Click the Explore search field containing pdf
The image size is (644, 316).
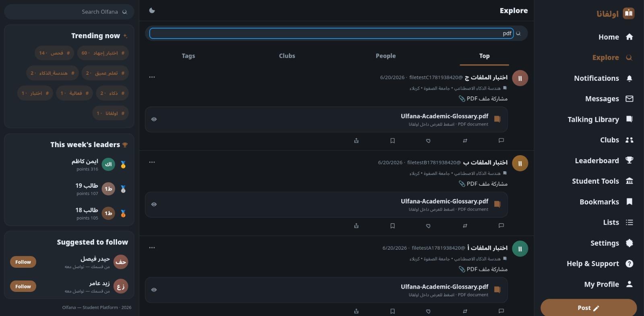click(331, 33)
